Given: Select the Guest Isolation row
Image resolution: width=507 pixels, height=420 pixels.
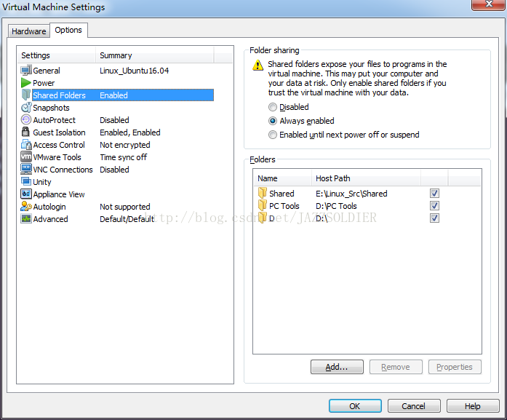Looking at the screenshot, I should click(117, 132).
